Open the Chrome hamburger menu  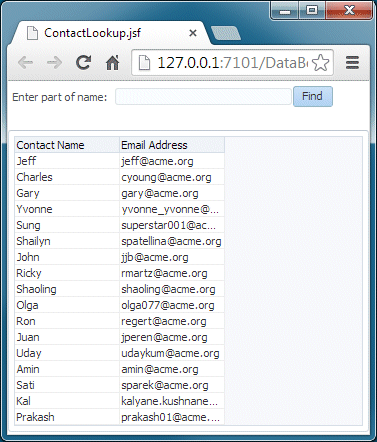[x=352, y=63]
